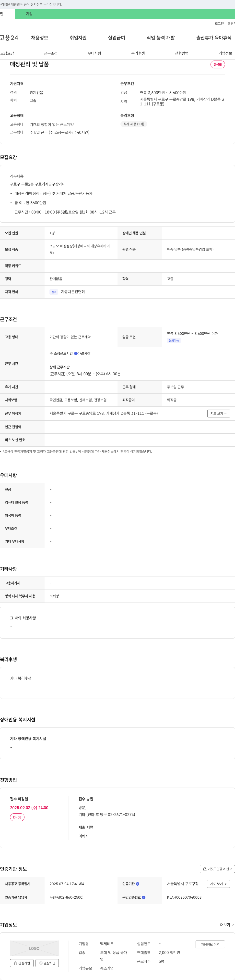Click the contact 우현숙(02-860-2500)
The image size is (235, 980).
click(66, 897)
